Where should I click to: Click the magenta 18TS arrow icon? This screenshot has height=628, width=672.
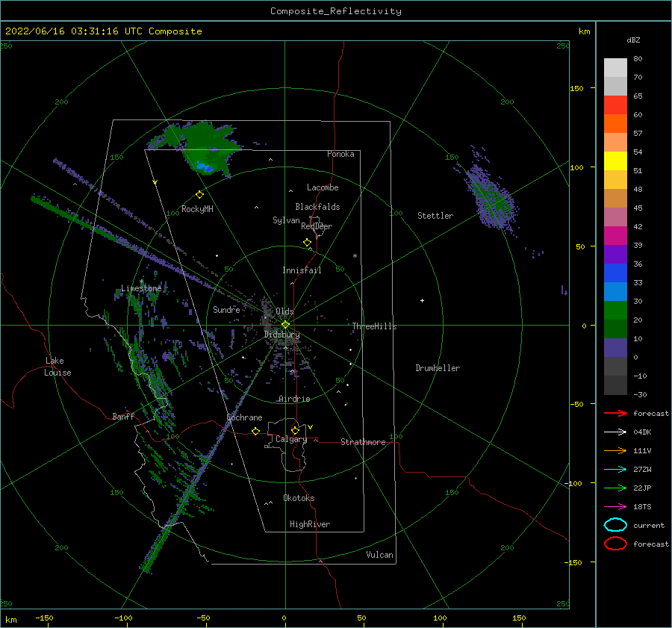(x=615, y=507)
